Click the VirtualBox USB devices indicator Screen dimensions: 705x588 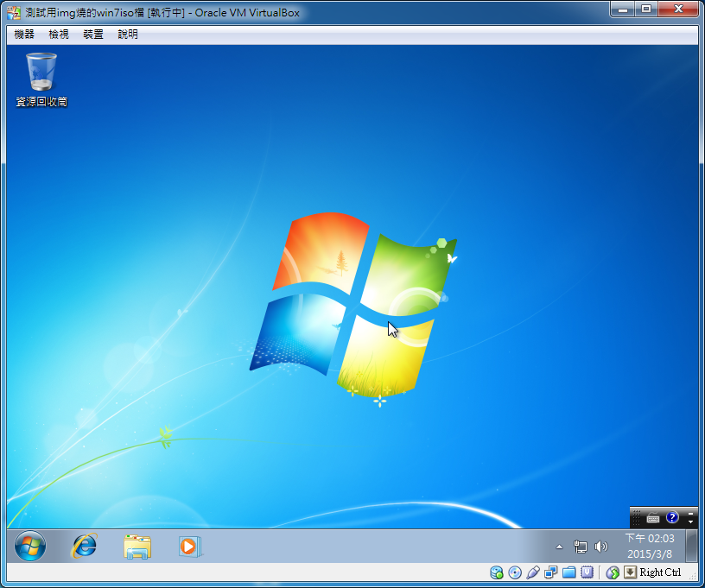[533, 572]
